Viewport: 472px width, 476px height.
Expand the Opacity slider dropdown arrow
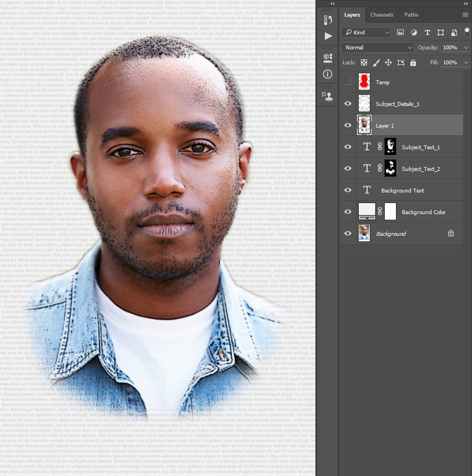pos(466,48)
